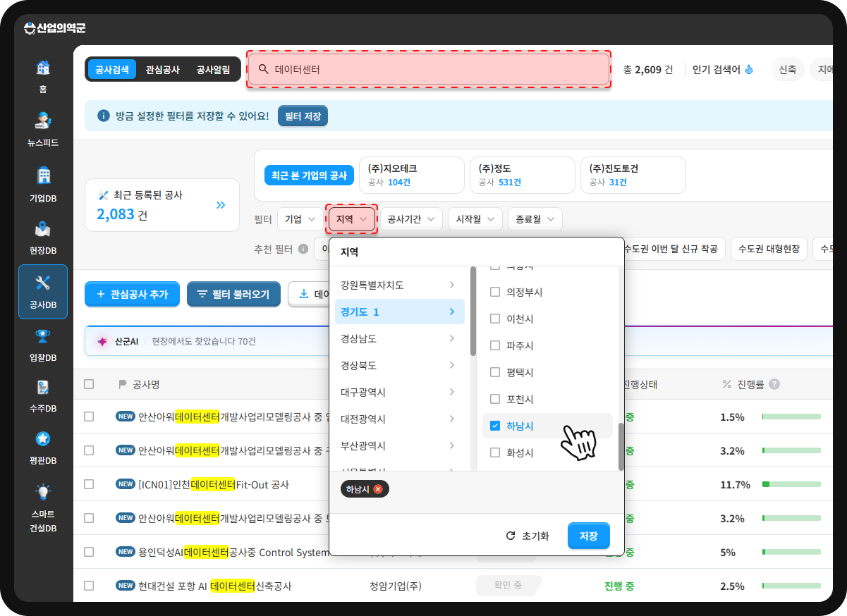Viewport: 847px width, 616px height.
Task: Click the 관심공사 추가 button
Action: tap(132, 294)
